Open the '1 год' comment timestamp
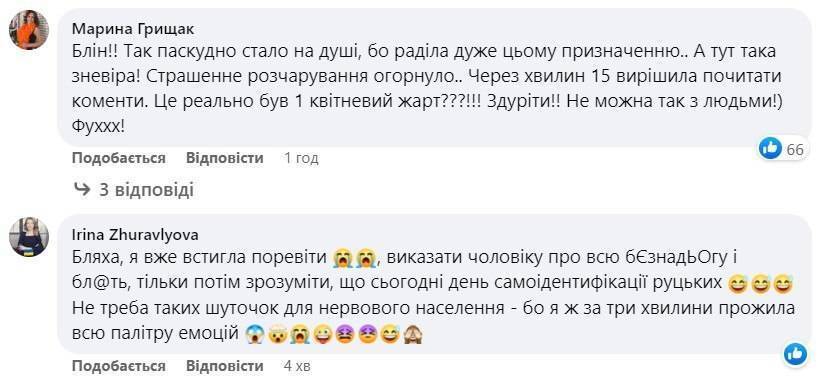The height and width of the screenshot is (377, 830). [x=301, y=158]
